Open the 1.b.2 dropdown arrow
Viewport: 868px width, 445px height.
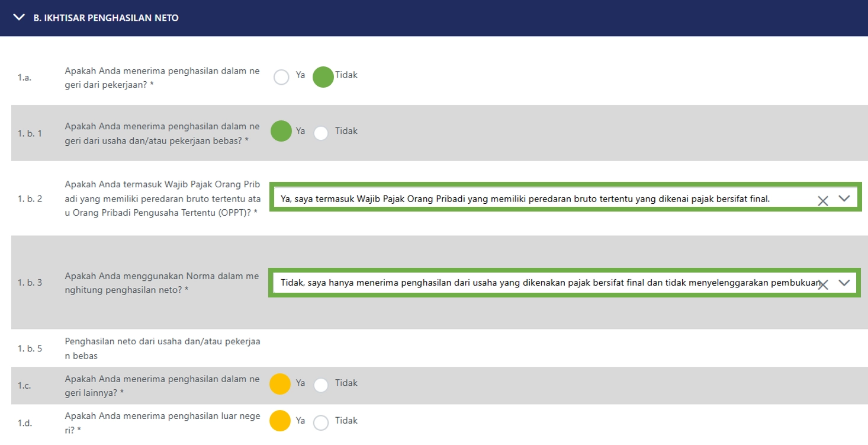[844, 199]
